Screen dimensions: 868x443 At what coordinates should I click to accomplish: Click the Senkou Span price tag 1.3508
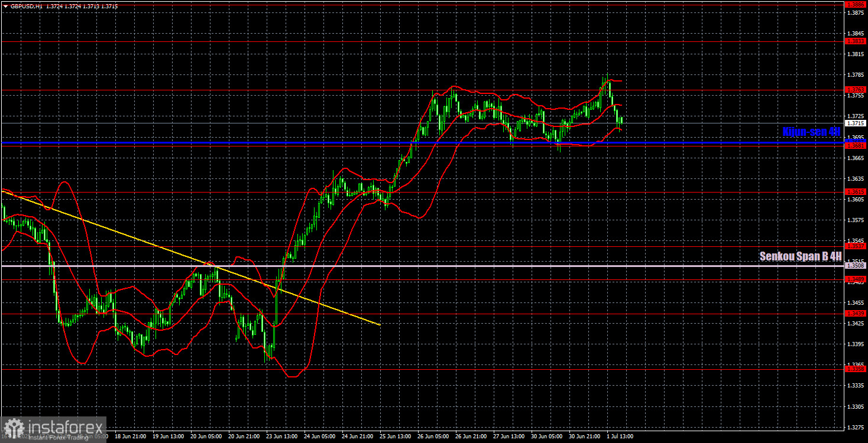coord(856,266)
